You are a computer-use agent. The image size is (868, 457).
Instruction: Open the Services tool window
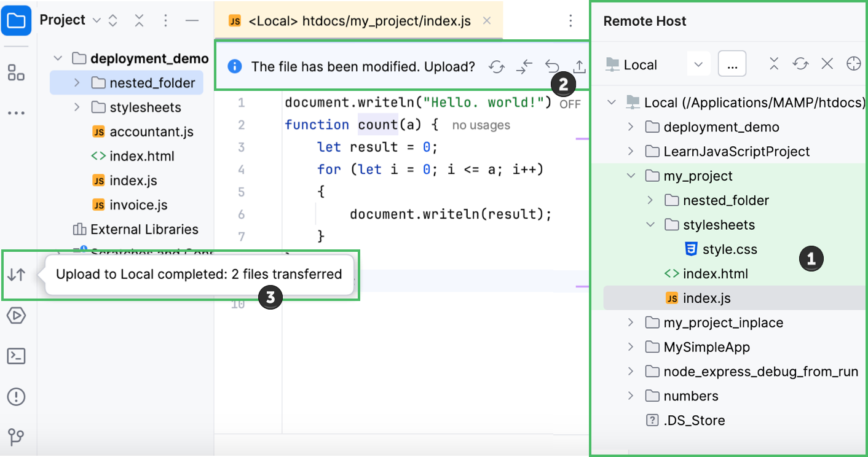(16, 316)
